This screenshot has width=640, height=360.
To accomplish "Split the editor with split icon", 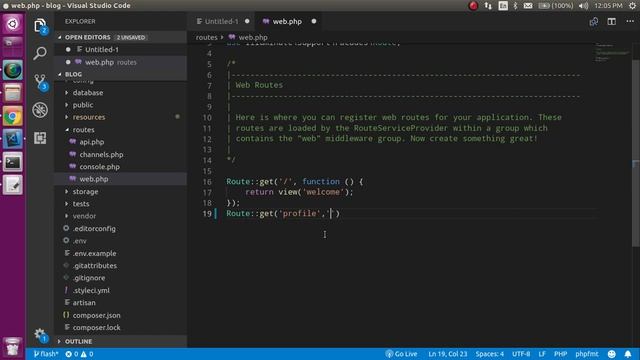I will point(611,21).
